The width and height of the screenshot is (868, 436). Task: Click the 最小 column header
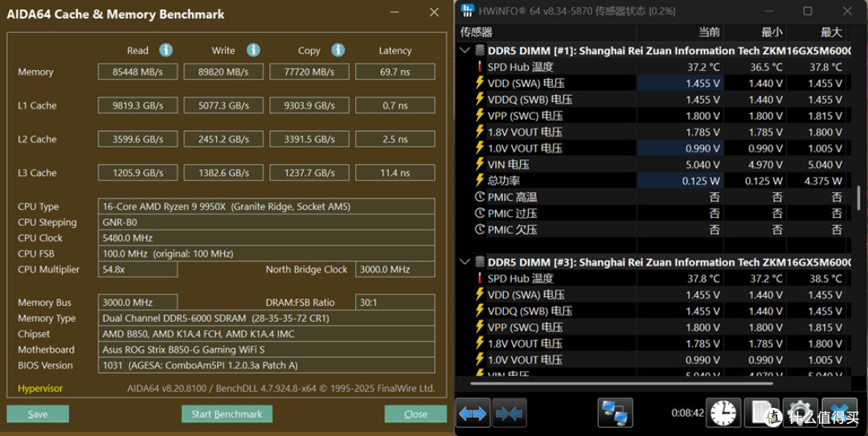[x=772, y=32]
